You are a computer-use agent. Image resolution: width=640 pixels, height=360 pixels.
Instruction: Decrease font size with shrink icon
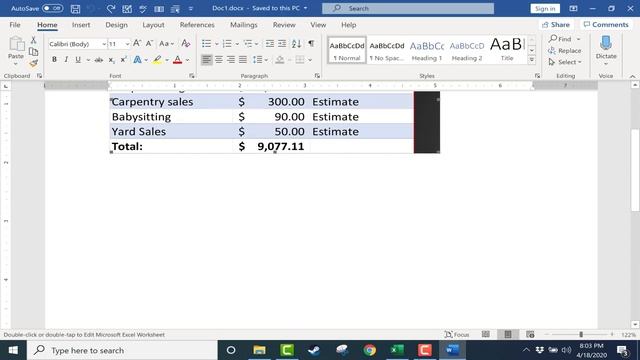coord(149,43)
